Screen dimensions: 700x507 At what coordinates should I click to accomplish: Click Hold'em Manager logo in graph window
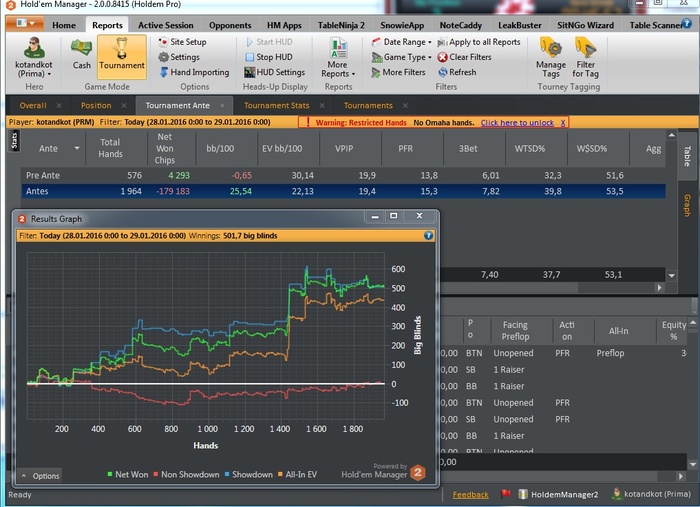point(418,473)
